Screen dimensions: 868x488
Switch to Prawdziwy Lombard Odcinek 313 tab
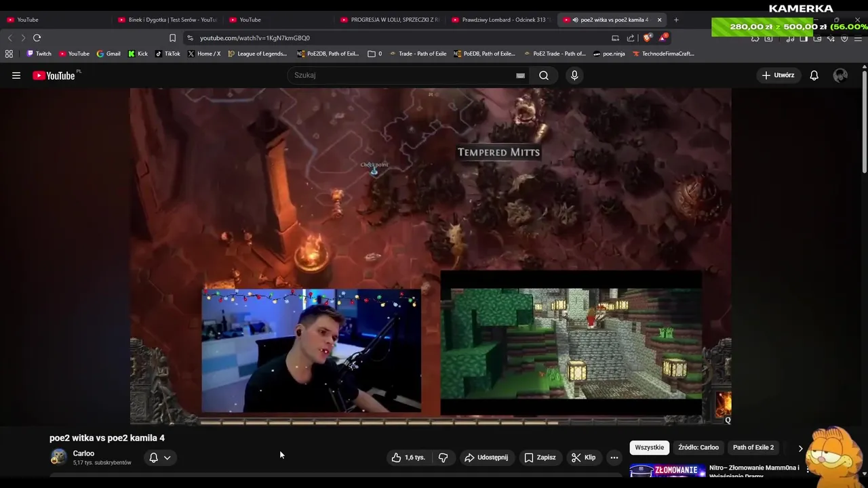(x=500, y=20)
